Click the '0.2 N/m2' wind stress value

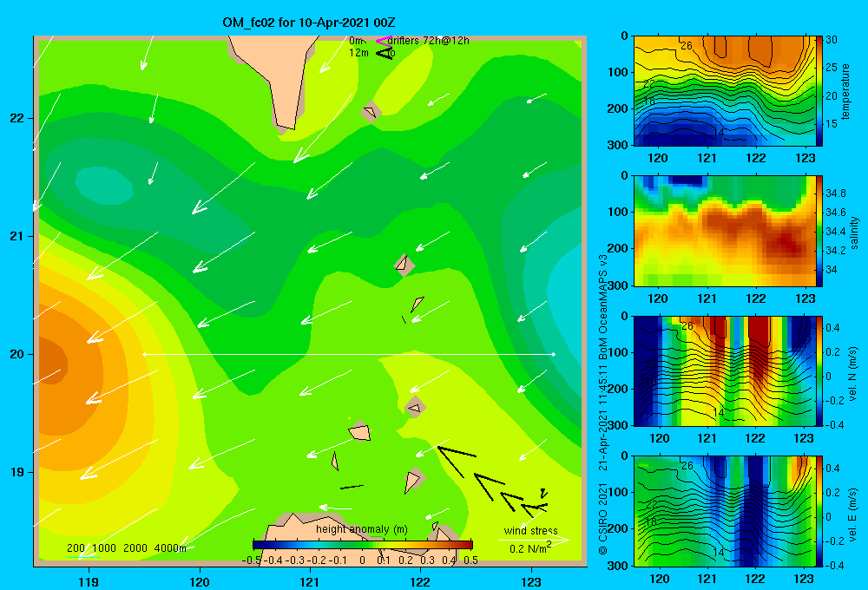pos(530,548)
